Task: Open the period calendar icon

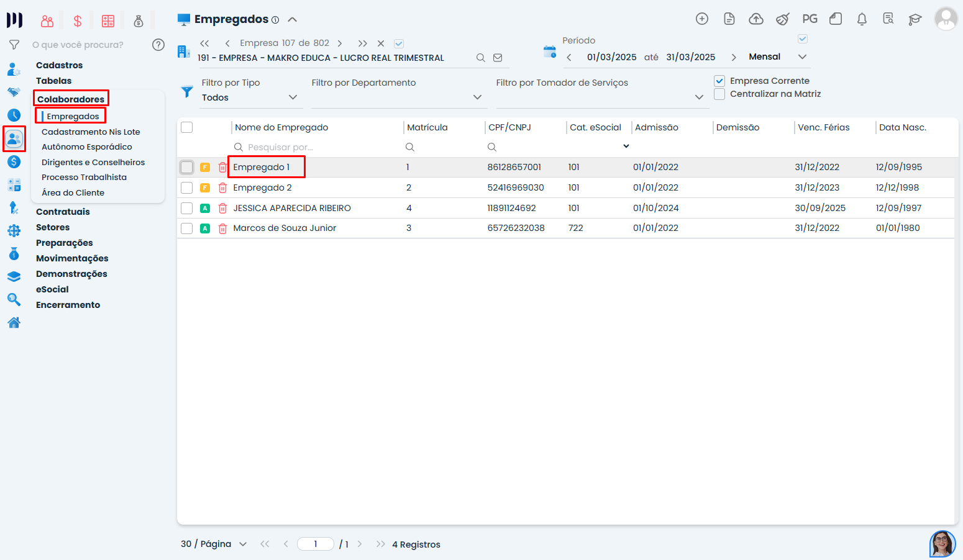Action: point(550,52)
